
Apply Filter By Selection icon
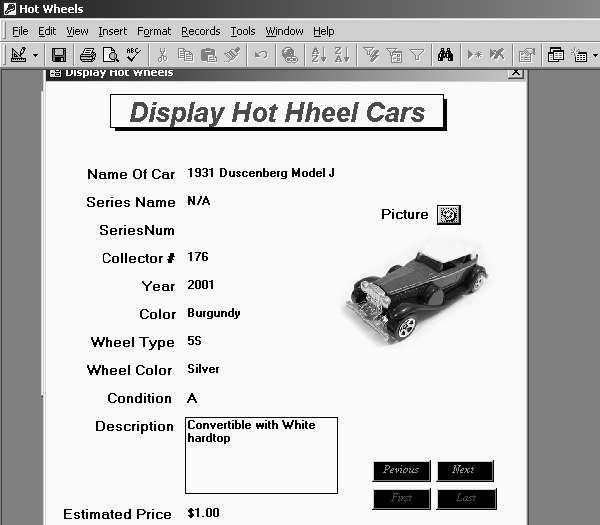pyautogui.click(x=371, y=55)
